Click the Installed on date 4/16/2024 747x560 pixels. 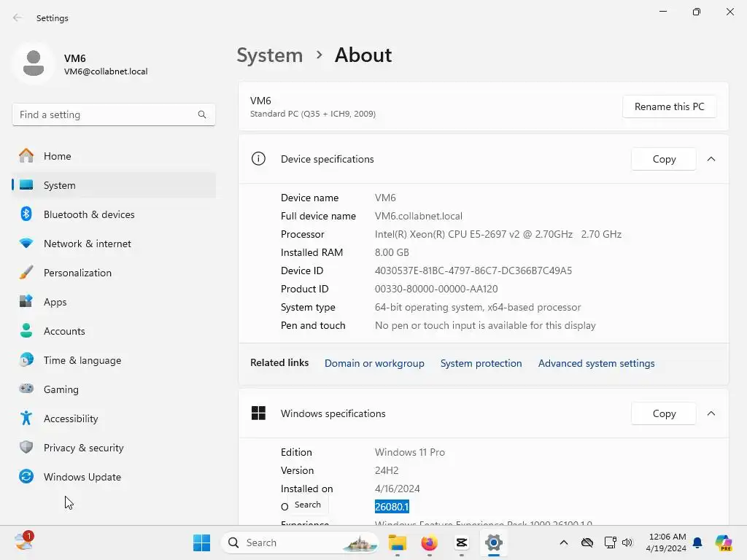click(398, 489)
